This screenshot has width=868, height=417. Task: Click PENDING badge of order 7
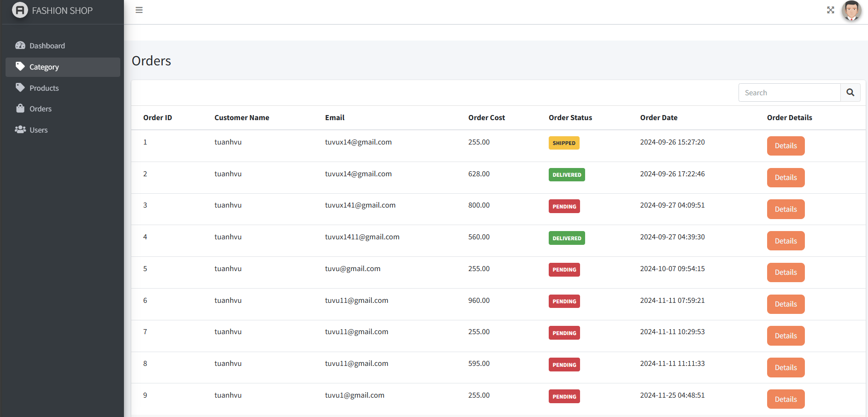[564, 333]
